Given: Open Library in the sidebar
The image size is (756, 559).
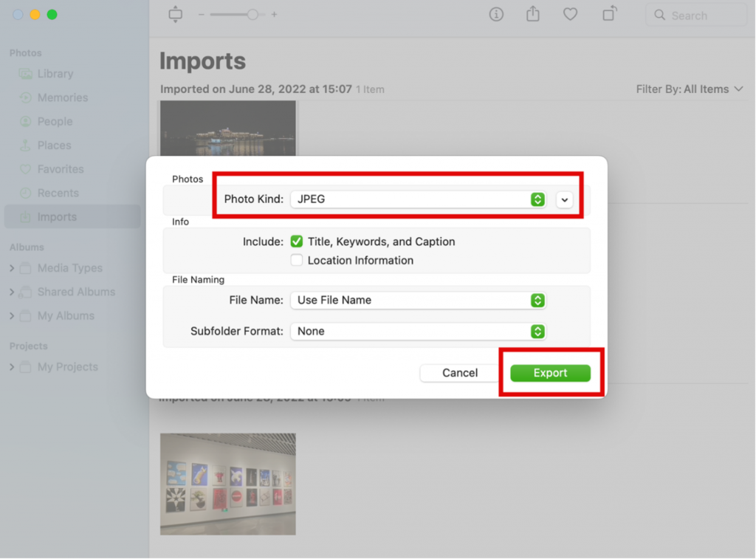Looking at the screenshot, I should (x=55, y=74).
